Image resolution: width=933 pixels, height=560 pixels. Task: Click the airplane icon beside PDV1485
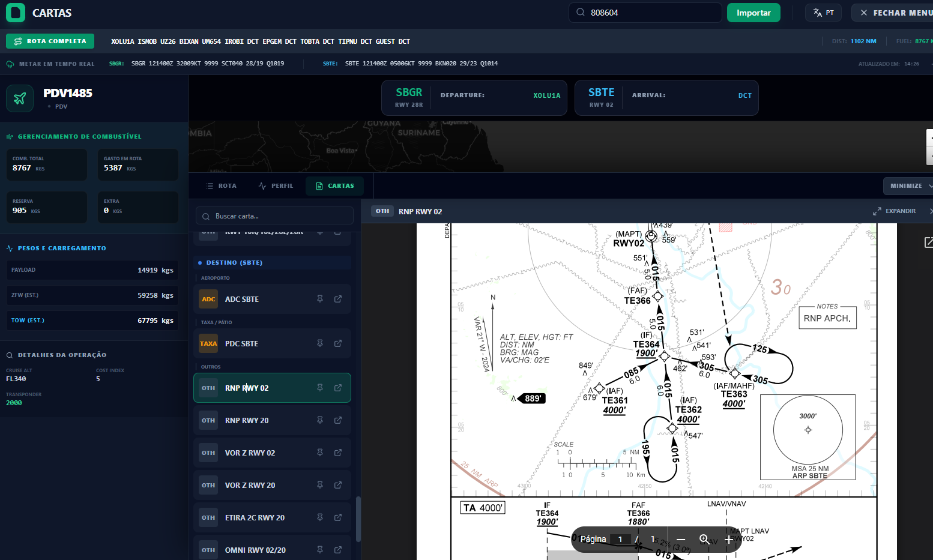click(20, 98)
